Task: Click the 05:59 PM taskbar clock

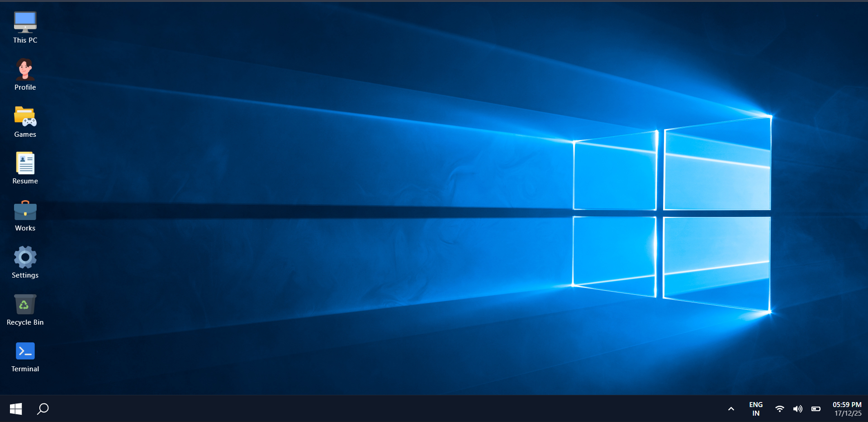Action: tap(847, 405)
